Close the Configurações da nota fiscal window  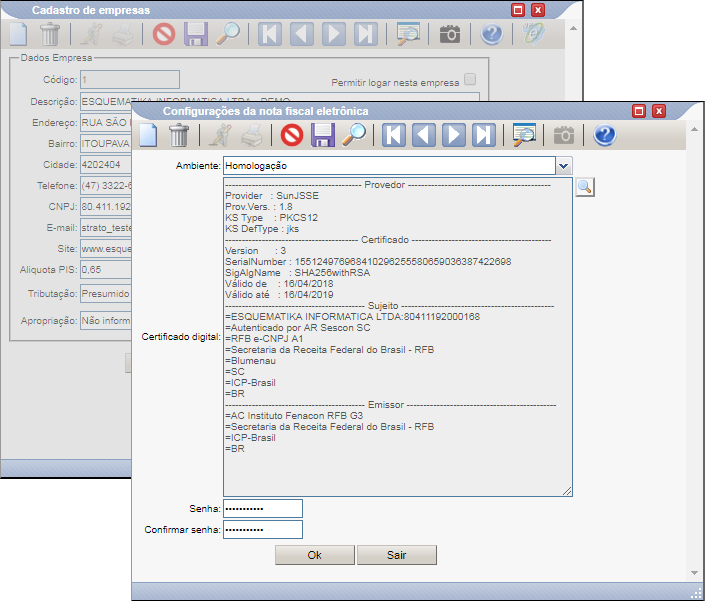pos(659,111)
